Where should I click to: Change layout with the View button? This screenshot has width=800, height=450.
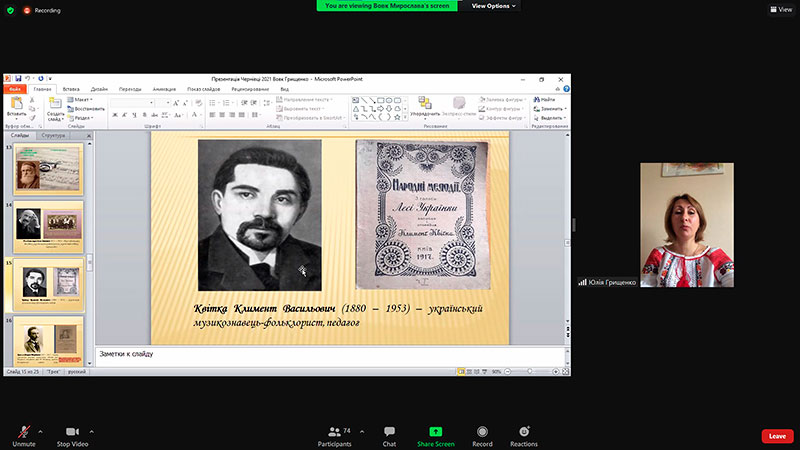tap(781, 9)
